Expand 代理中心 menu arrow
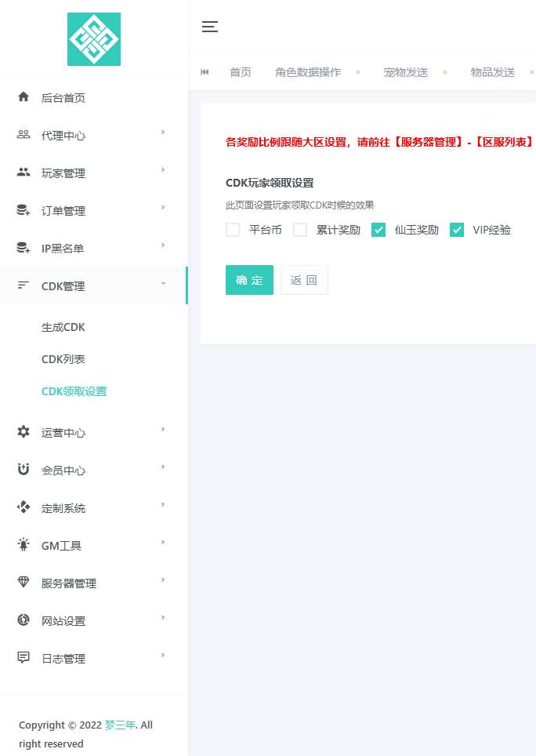Viewport: 536px width, 756px height. [163, 132]
